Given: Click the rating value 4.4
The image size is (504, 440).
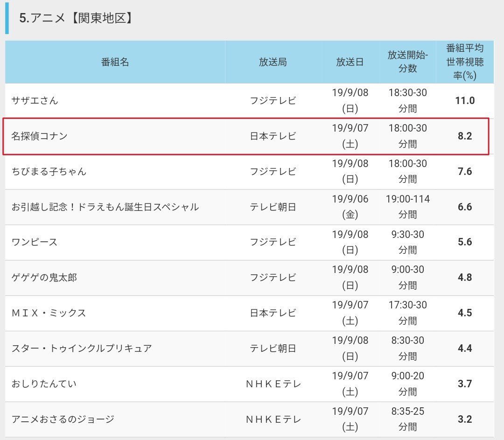Looking at the screenshot, I should [x=465, y=349].
